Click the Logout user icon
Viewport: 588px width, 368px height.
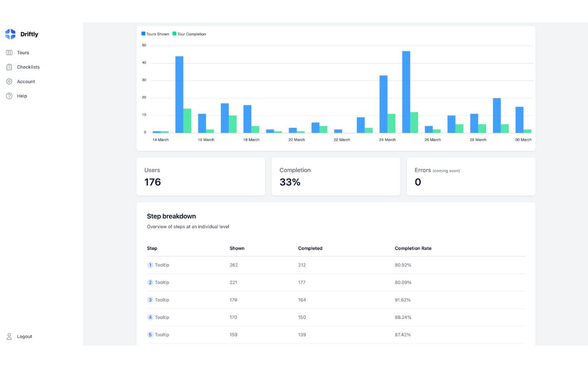coord(9,337)
